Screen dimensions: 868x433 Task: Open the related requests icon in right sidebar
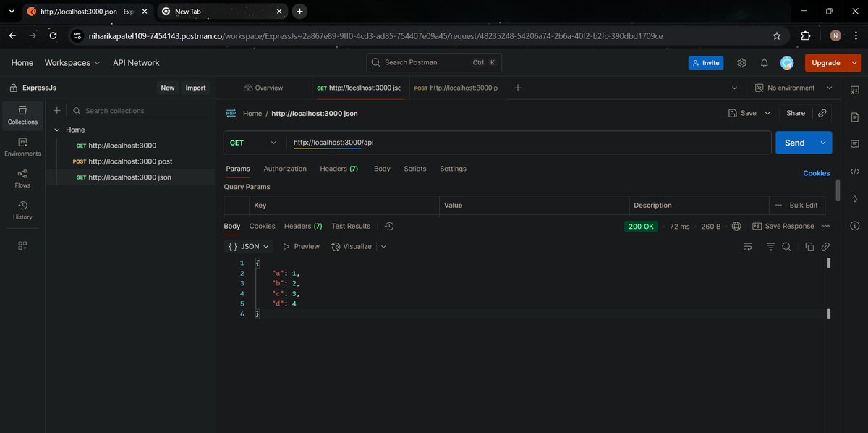tap(854, 198)
